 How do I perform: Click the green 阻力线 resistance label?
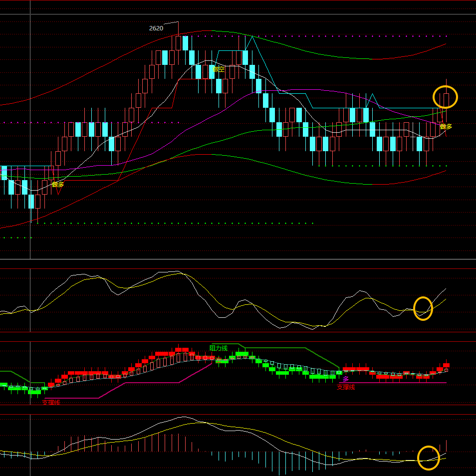(219, 348)
